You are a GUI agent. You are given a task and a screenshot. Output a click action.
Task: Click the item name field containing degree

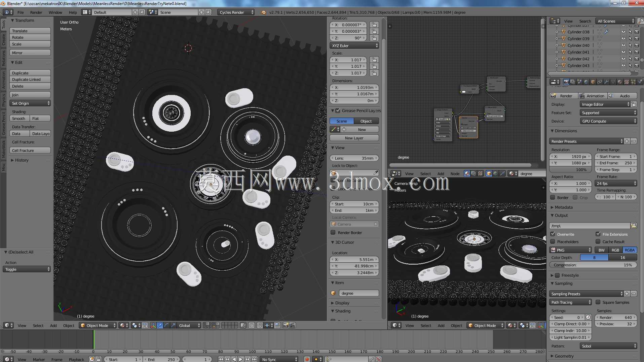coord(359,293)
